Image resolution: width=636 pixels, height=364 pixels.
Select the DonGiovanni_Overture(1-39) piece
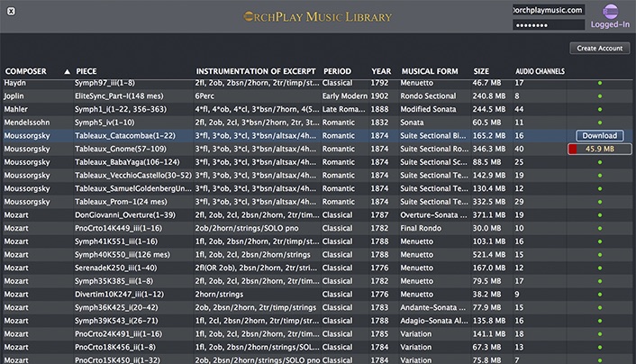tap(125, 215)
